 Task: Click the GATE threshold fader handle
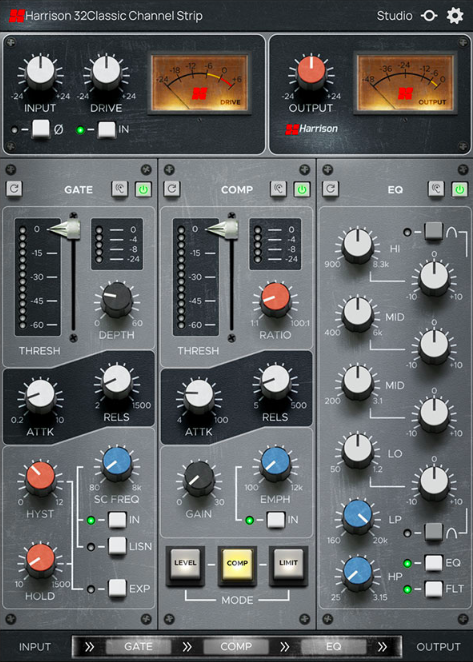65,229
